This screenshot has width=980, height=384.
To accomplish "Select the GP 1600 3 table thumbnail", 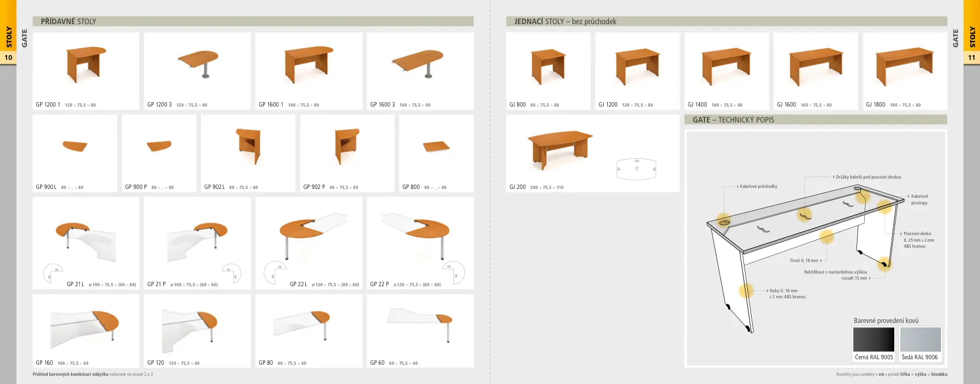I will [417, 64].
